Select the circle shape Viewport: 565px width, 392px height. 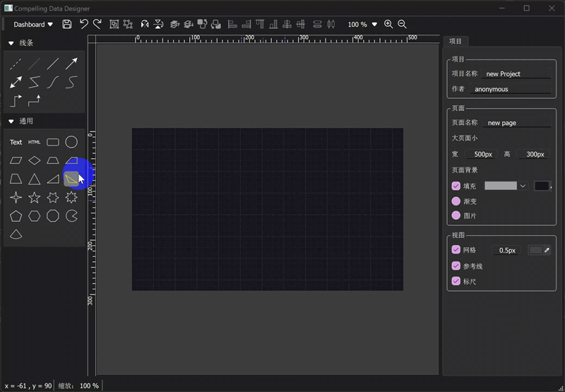[x=71, y=142]
